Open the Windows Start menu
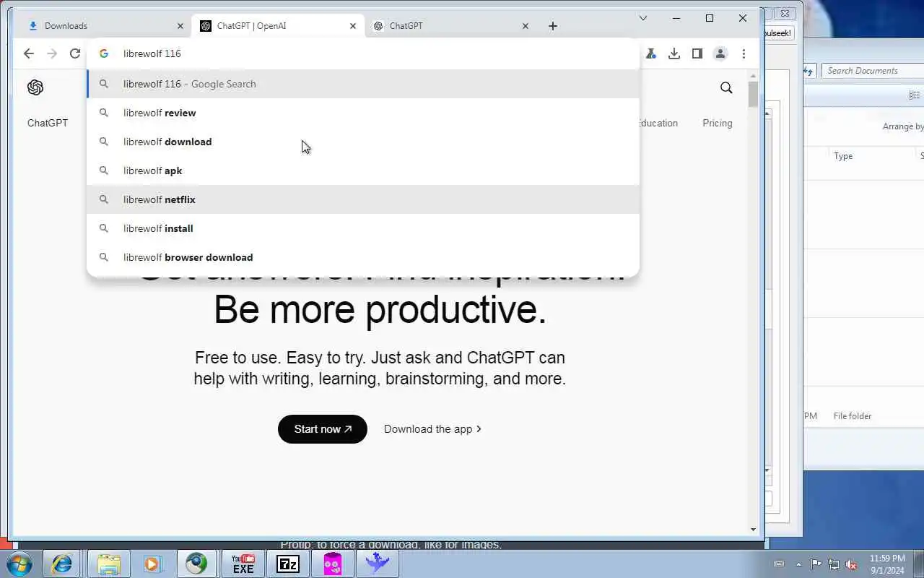Viewport: 924px width, 578px height. (x=19, y=564)
